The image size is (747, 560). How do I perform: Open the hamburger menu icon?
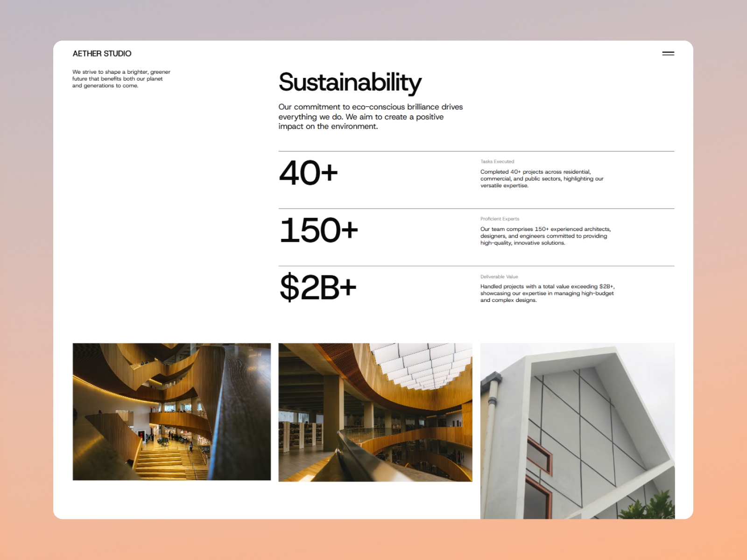(668, 54)
